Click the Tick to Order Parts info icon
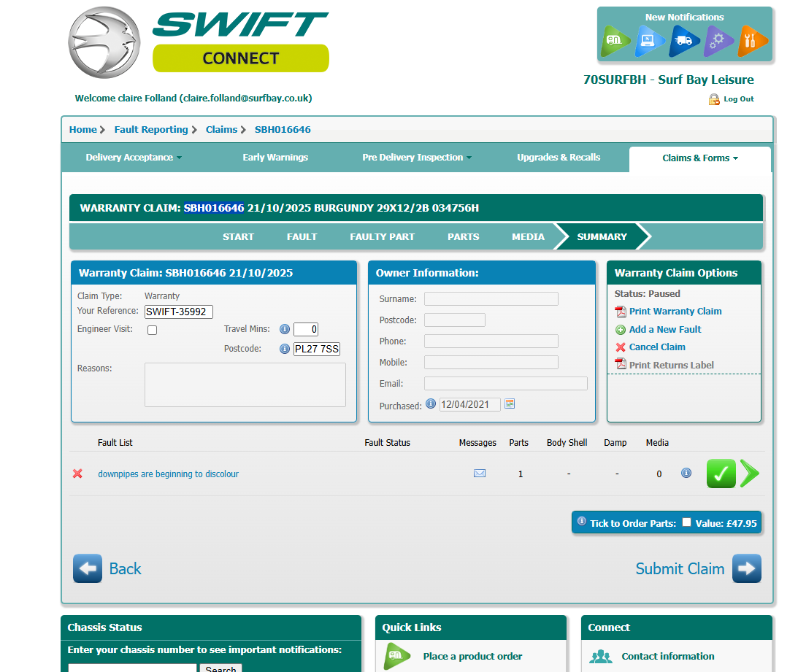 pos(582,522)
